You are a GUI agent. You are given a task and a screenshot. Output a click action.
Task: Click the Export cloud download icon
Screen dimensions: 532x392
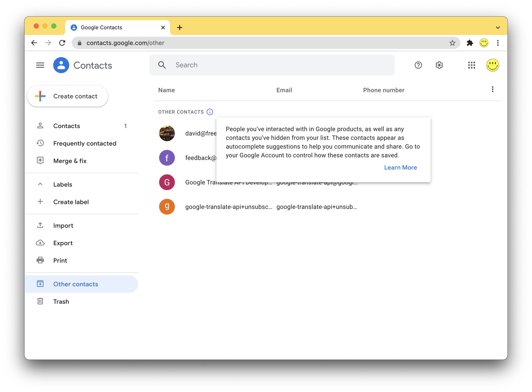[40, 243]
